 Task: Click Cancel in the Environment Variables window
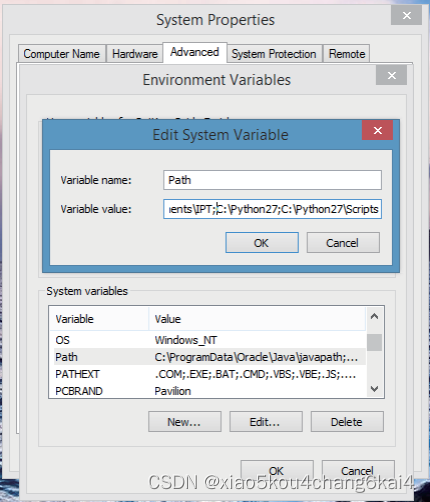coord(358,470)
